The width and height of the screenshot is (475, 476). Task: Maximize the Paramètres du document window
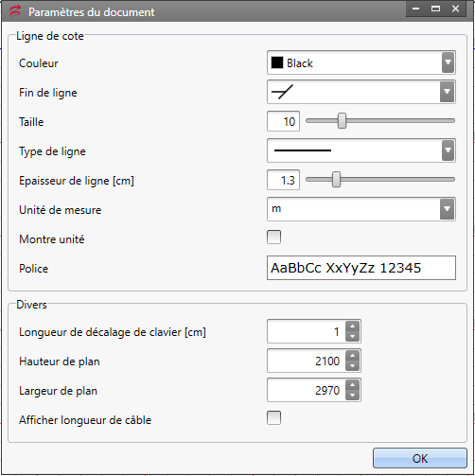(x=435, y=9)
